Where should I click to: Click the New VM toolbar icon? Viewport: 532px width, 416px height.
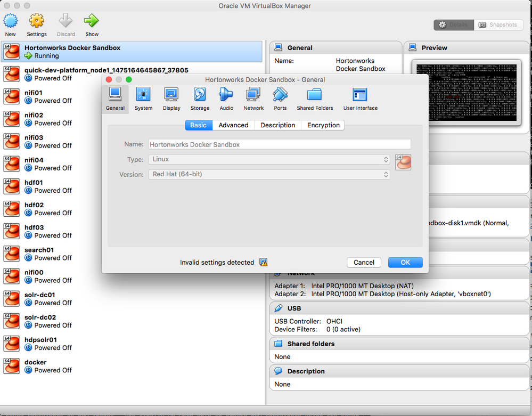pyautogui.click(x=11, y=21)
